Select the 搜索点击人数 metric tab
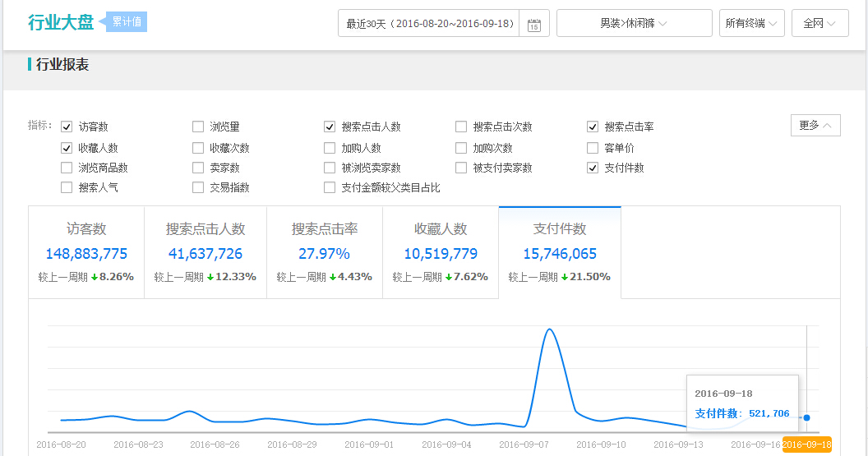Image resolution: width=868 pixels, height=456 pixels. (205, 252)
